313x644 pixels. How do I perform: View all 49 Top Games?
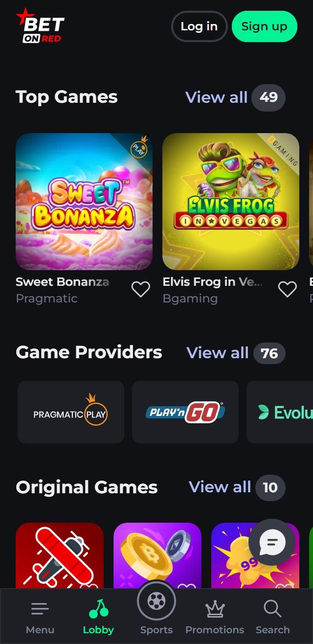click(235, 97)
